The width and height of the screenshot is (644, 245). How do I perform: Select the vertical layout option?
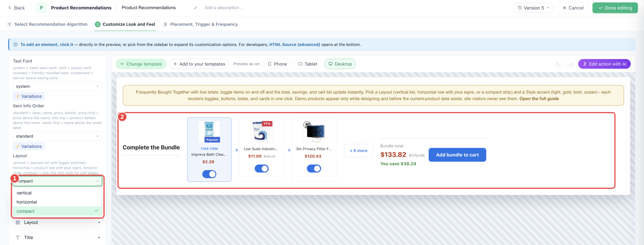click(x=57, y=193)
